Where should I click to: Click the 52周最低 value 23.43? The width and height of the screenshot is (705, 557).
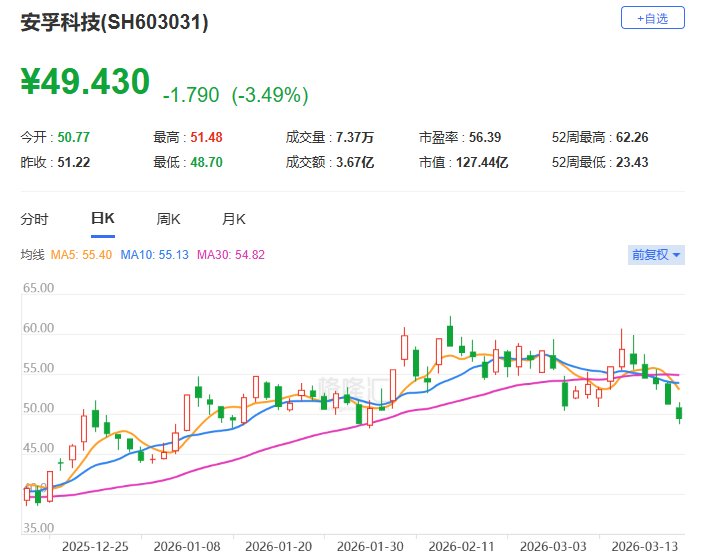click(632, 162)
